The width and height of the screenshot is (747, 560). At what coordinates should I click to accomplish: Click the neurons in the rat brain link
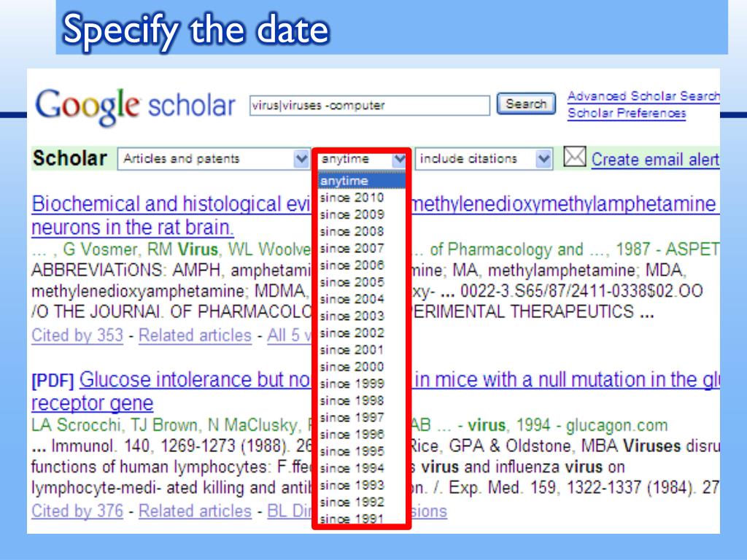133,227
